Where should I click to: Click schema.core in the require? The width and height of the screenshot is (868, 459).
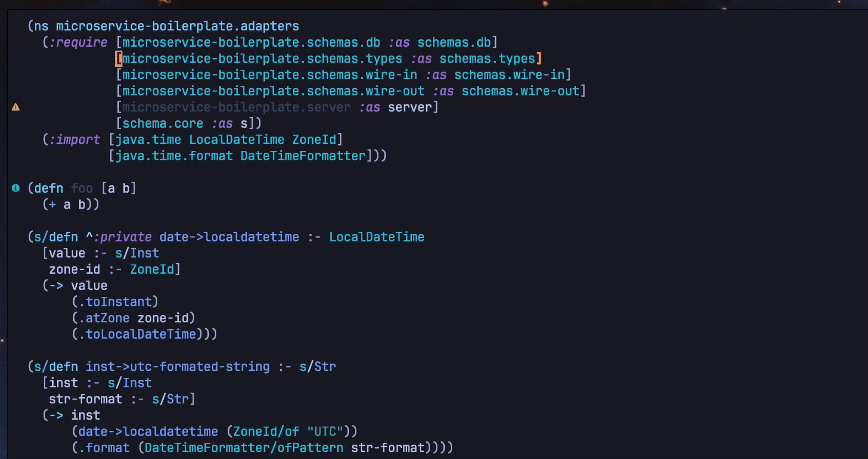[x=163, y=123]
